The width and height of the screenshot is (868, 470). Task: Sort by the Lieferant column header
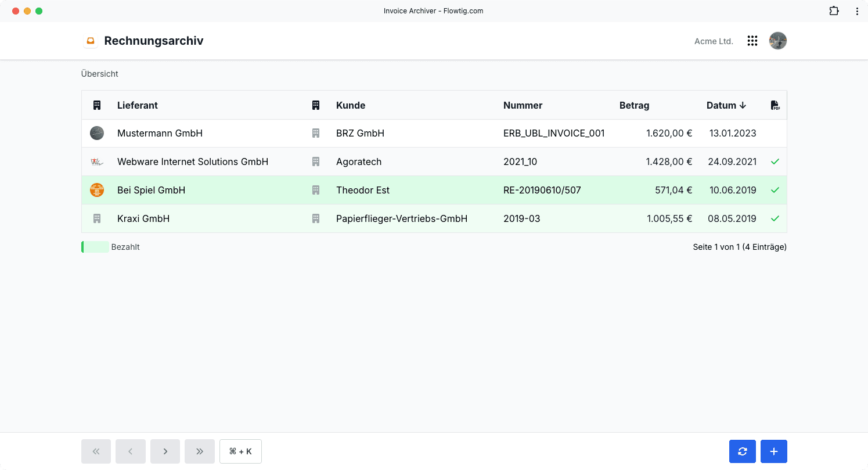click(138, 105)
